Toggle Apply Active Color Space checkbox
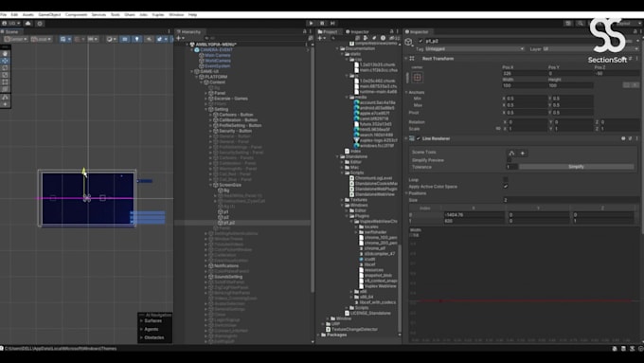 click(x=506, y=186)
